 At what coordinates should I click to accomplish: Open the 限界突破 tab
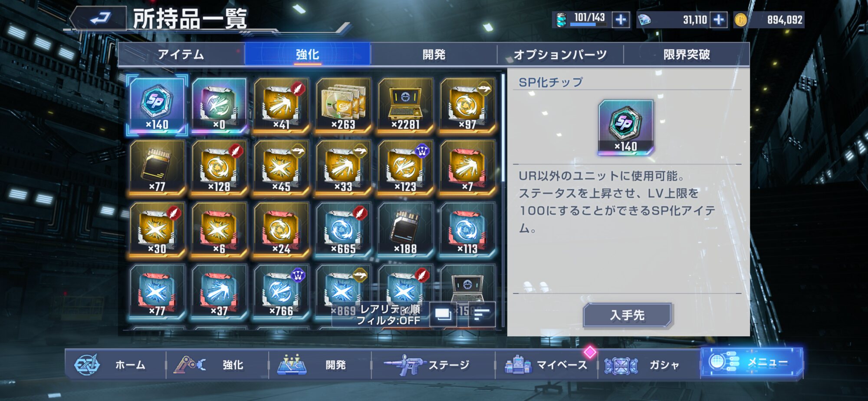pos(687,54)
